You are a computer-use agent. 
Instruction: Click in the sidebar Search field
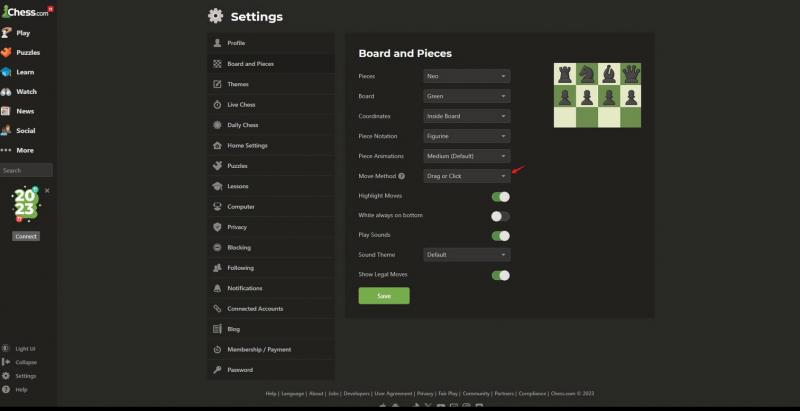point(26,171)
